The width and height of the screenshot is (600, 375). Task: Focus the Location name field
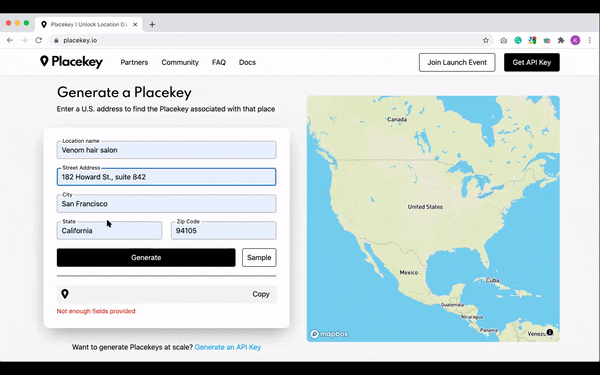166,150
